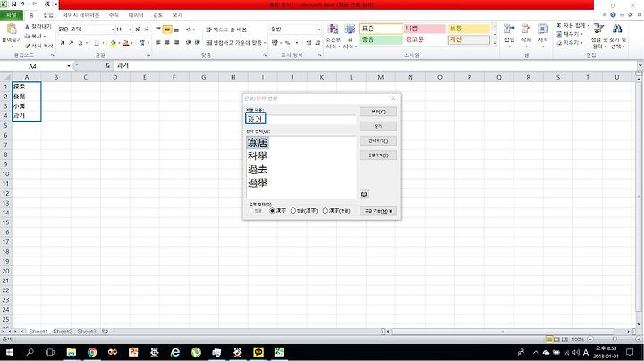644x361 pixels.
Task: Open the Sheet2 worksheet tab
Action: pos(62,332)
